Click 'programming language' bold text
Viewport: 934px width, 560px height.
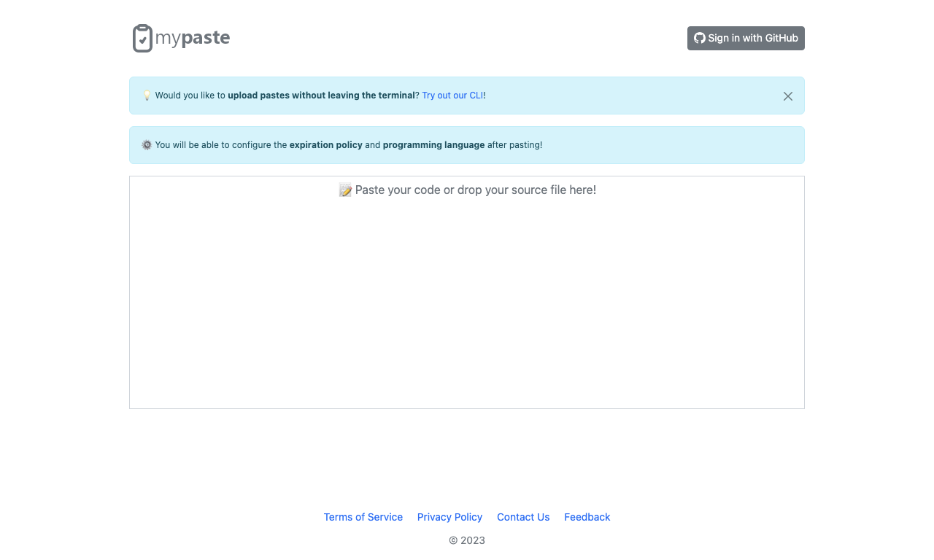coord(433,145)
